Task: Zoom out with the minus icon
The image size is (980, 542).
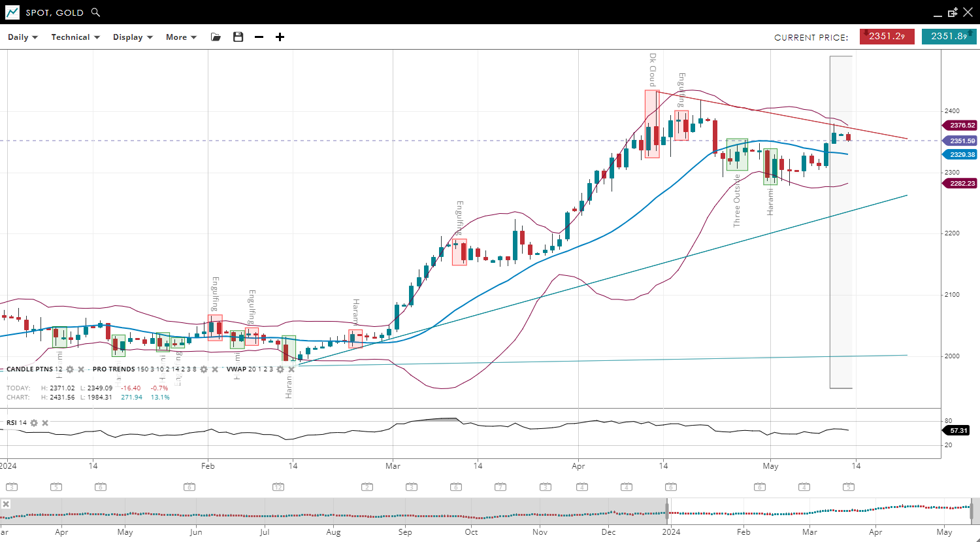Action: click(259, 37)
